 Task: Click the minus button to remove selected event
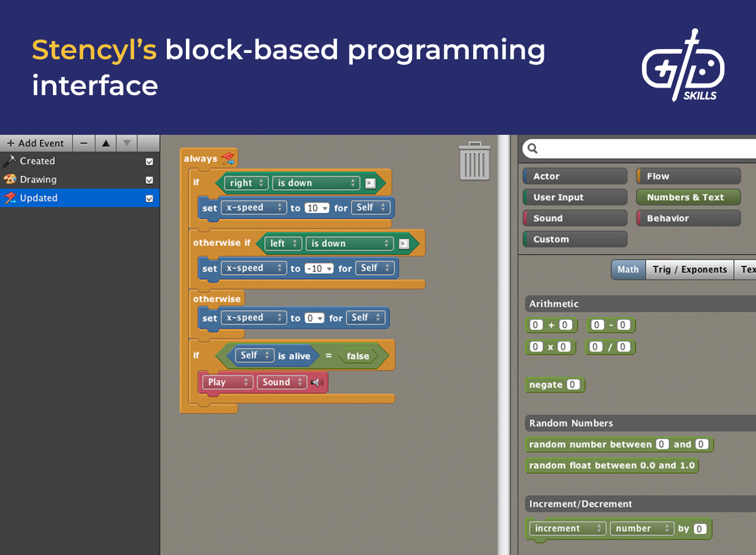coord(83,143)
